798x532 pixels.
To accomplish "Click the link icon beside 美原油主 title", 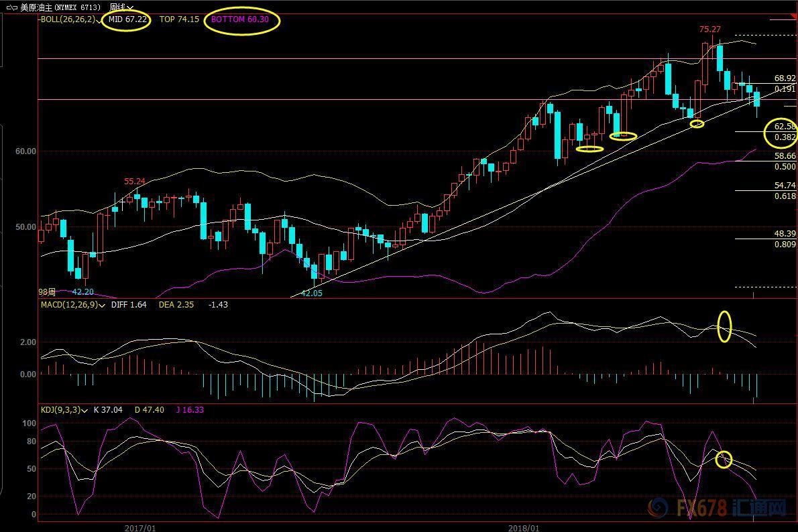I will point(11,7).
